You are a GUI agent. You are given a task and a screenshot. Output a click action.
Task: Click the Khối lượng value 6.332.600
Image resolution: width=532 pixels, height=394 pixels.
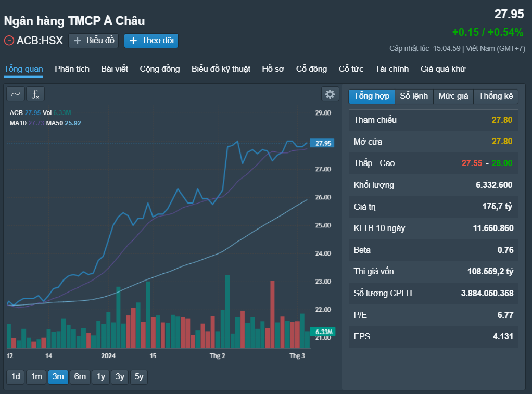coord(494,185)
